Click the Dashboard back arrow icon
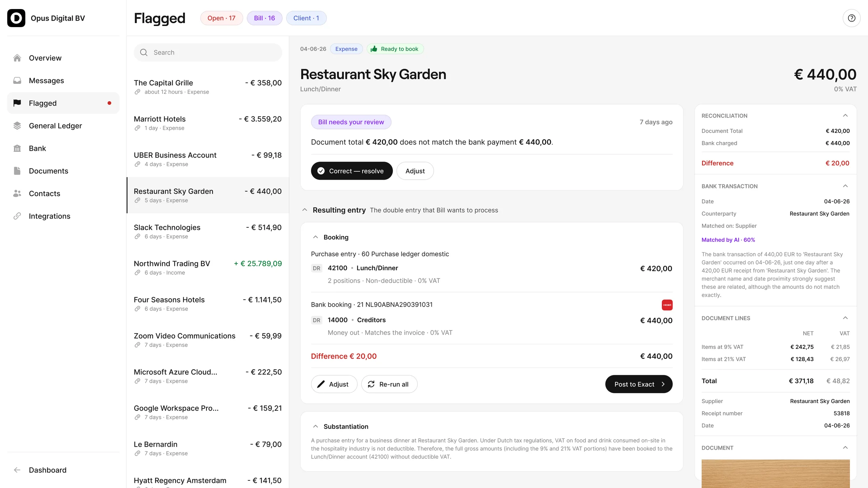Screen dimensions: 868x488 (17, 470)
